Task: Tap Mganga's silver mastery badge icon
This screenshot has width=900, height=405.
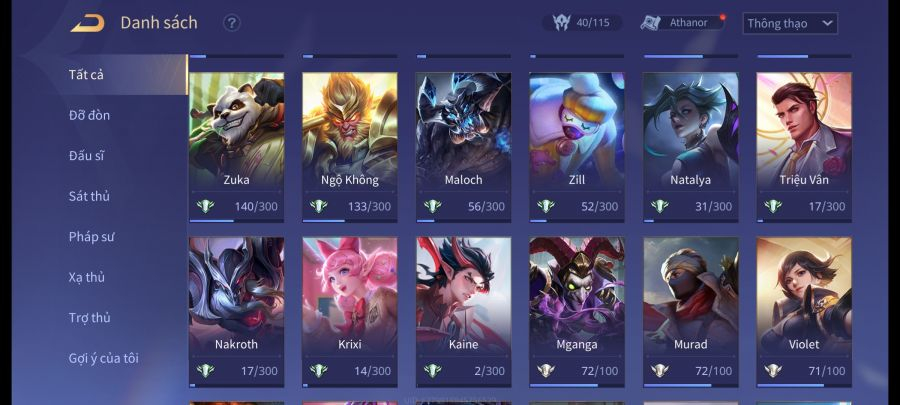Action: coord(546,371)
